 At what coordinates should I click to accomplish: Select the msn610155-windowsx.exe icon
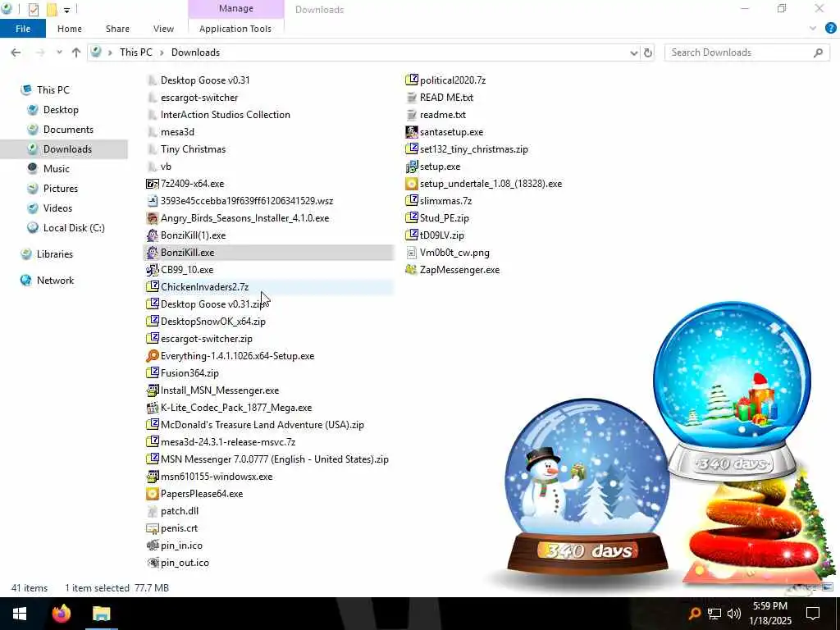[152, 477]
